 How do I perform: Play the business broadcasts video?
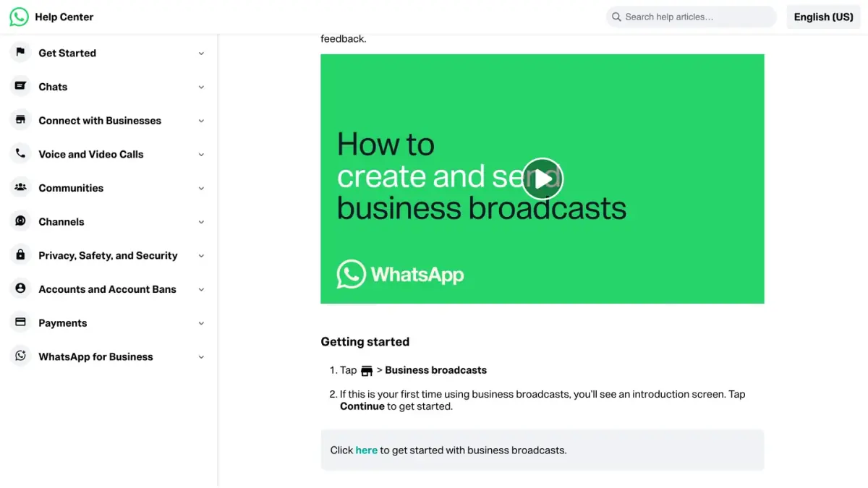pos(542,179)
